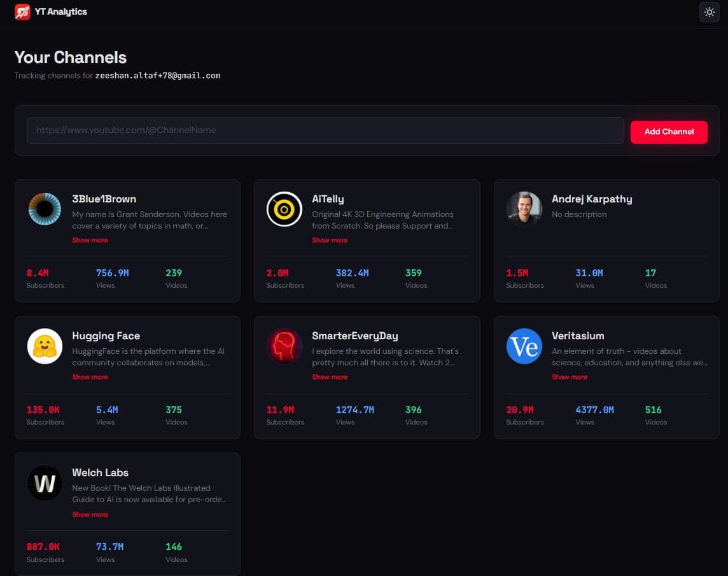This screenshot has height=576, width=728.
Task: Click Veritasium's 20.9M subscribers value
Action: (x=520, y=410)
